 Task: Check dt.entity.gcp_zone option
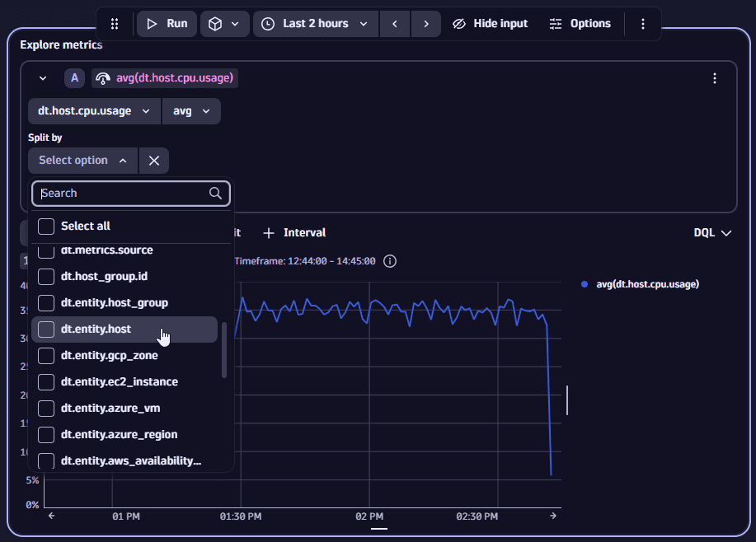coord(46,356)
